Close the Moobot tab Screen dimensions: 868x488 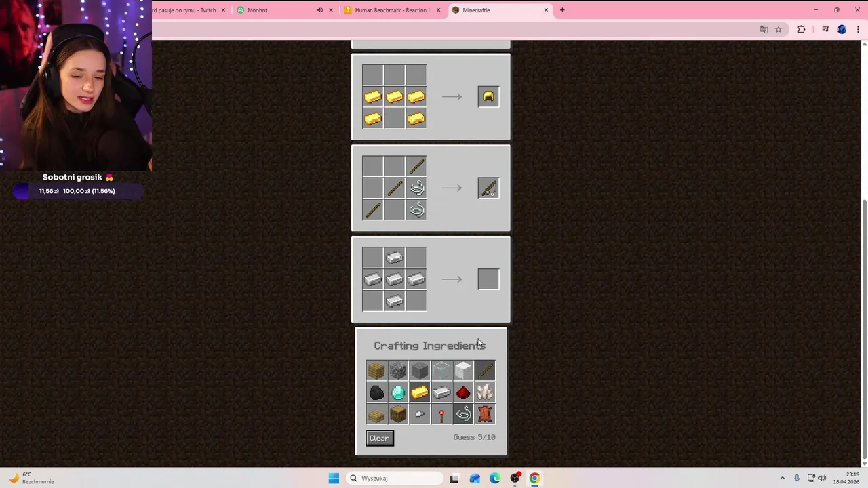click(331, 10)
